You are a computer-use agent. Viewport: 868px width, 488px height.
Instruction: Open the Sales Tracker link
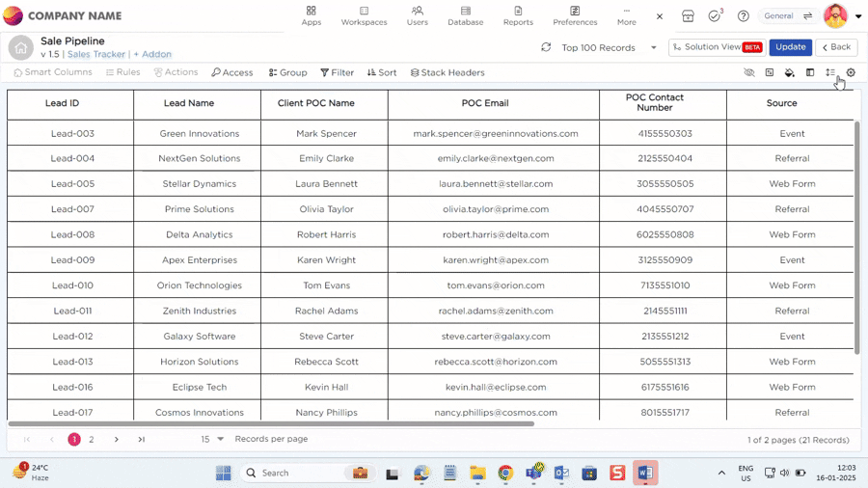(96, 55)
